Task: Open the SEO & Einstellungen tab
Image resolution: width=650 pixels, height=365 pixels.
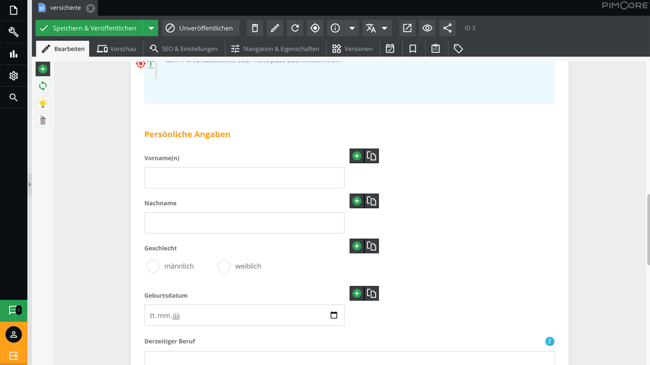Action: click(184, 49)
